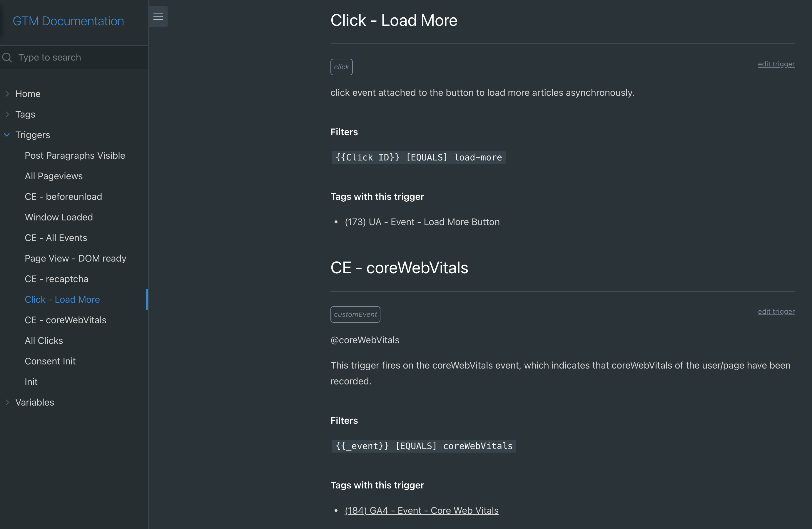Select the All Clicks trigger
The height and width of the screenshot is (529, 812).
44,340
